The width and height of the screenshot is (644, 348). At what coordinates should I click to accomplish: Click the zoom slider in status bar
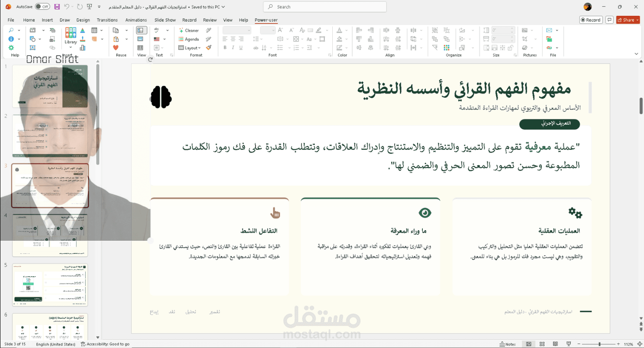[x=599, y=344]
